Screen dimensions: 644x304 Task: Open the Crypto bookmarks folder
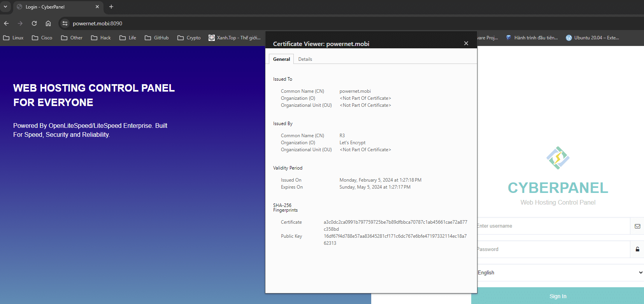189,38
